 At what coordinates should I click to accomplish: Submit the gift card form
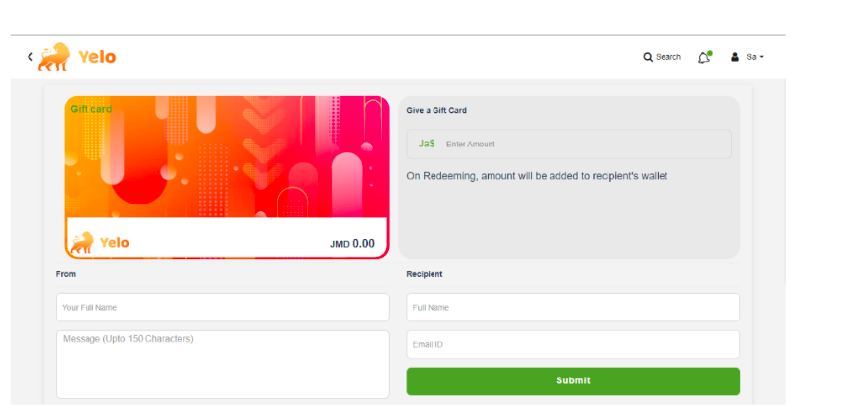pos(573,381)
